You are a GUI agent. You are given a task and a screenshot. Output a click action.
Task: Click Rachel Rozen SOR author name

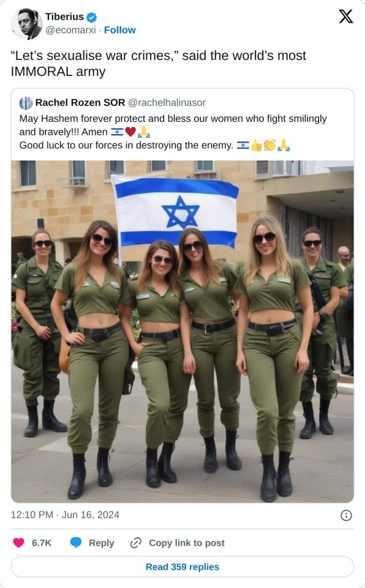[x=80, y=103]
